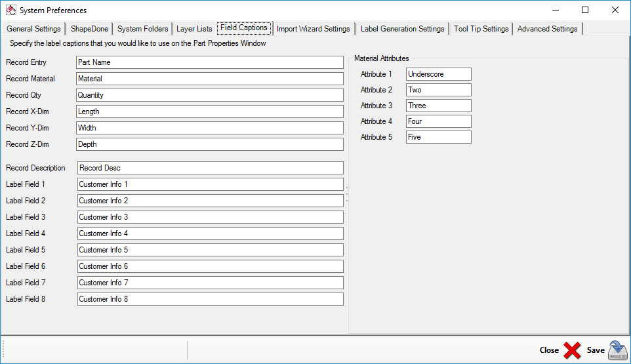This screenshot has height=364, width=631.
Task: Select the Record Y-Dim field showing Width
Action: [x=210, y=128]
